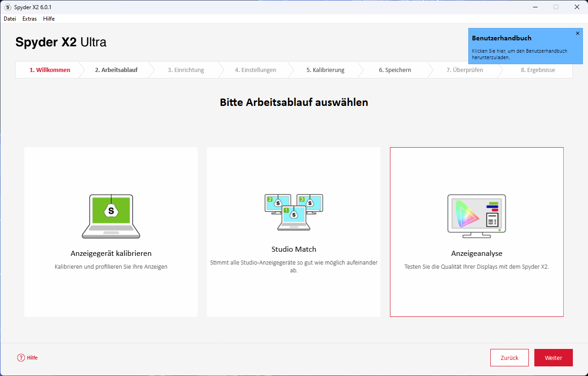588x376 pixels.
Task: Click the Spyder app icon in title bar
Action: 7,7
